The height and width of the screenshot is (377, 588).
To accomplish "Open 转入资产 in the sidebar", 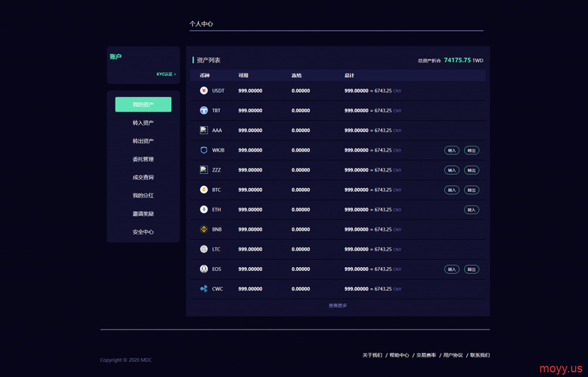I will tap(143, 123).
